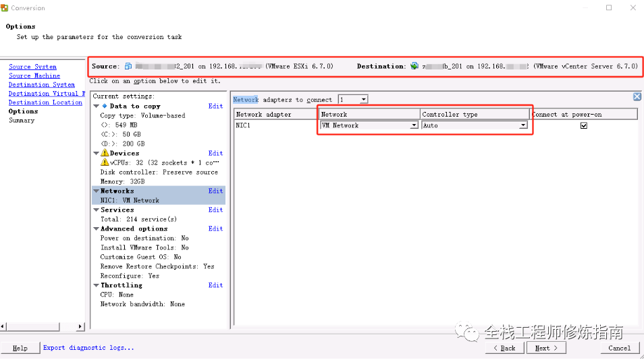Close the network editing pane
Viewport: 644px width, 360px height.
[637, 97]
